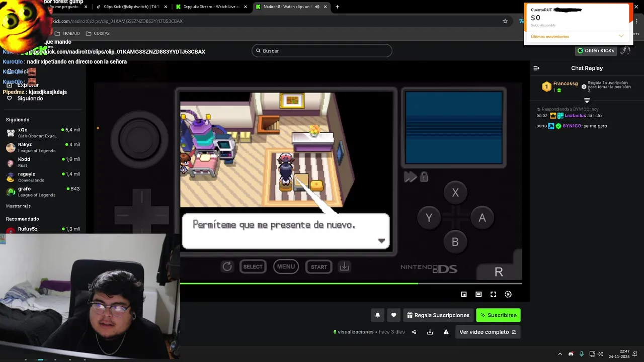Share the clip using the share icon

coord(414,332)
